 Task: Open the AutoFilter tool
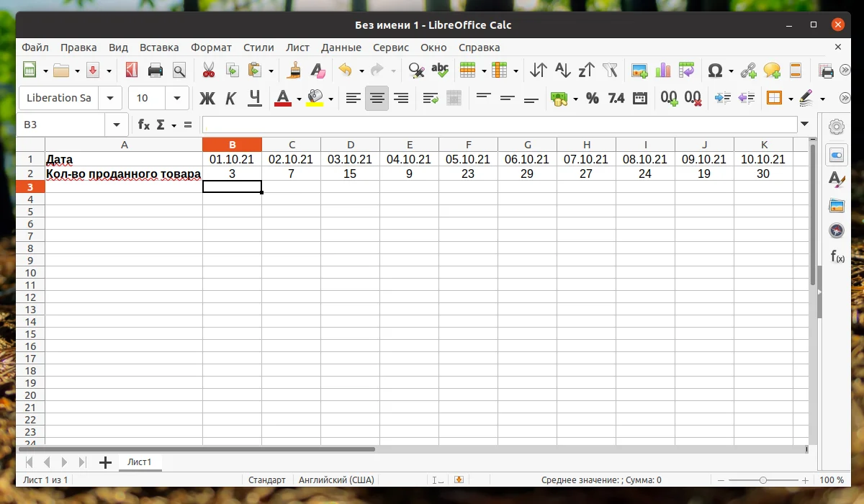click(x=611, y=70)
